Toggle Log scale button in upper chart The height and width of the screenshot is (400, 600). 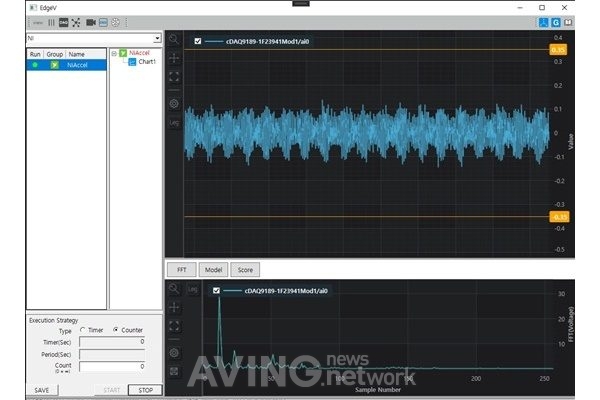[x=174, y=123]
